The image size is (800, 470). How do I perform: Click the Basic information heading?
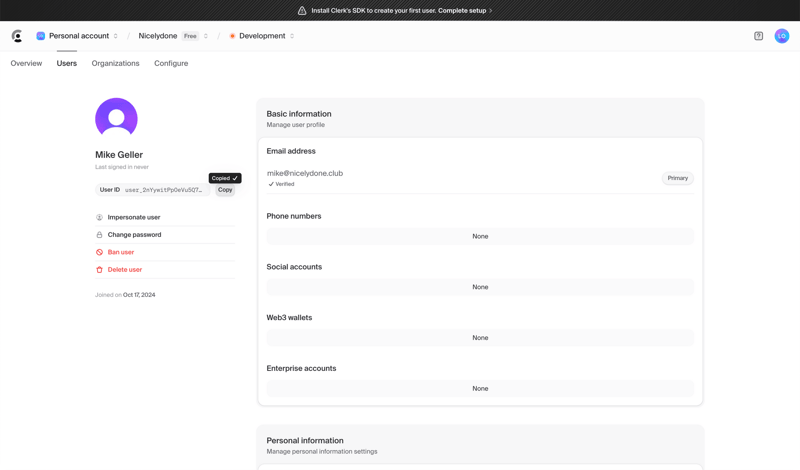click(299, 114)
